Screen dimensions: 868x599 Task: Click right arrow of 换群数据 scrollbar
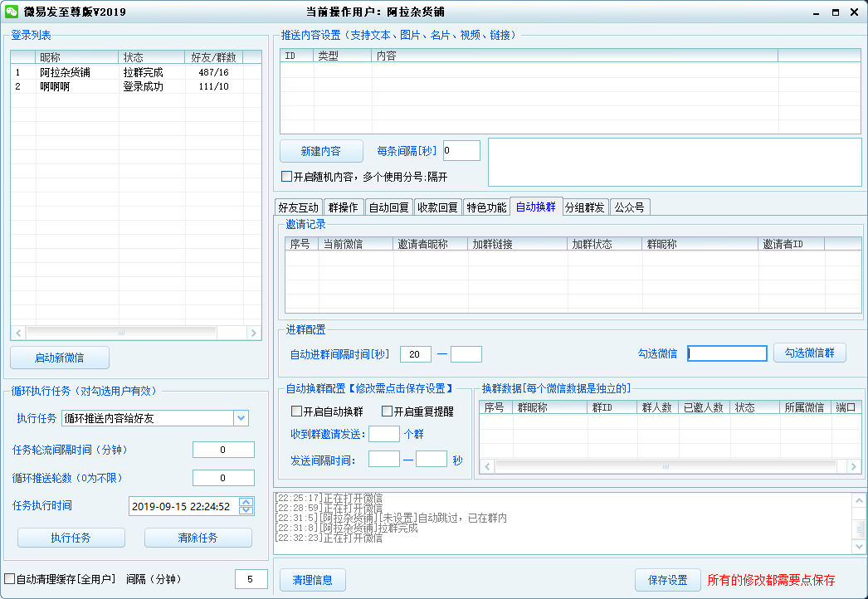coord(854,466)
